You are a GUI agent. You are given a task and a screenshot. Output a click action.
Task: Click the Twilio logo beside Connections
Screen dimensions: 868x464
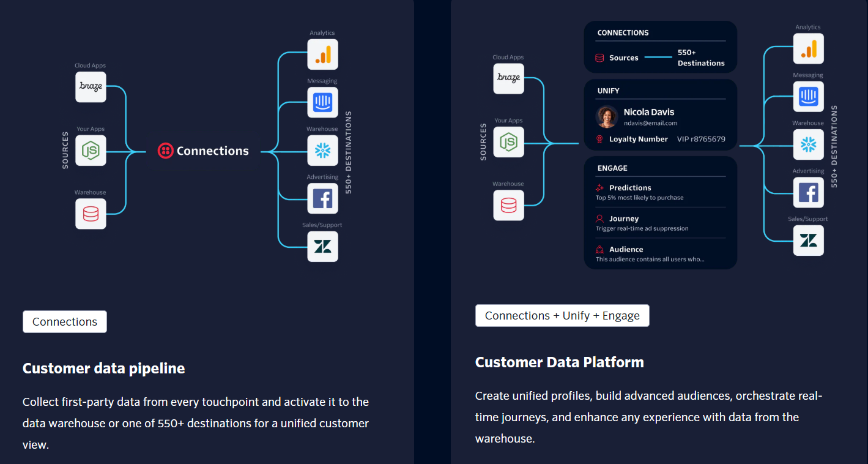pyautogui.click(x=166, y=151)
